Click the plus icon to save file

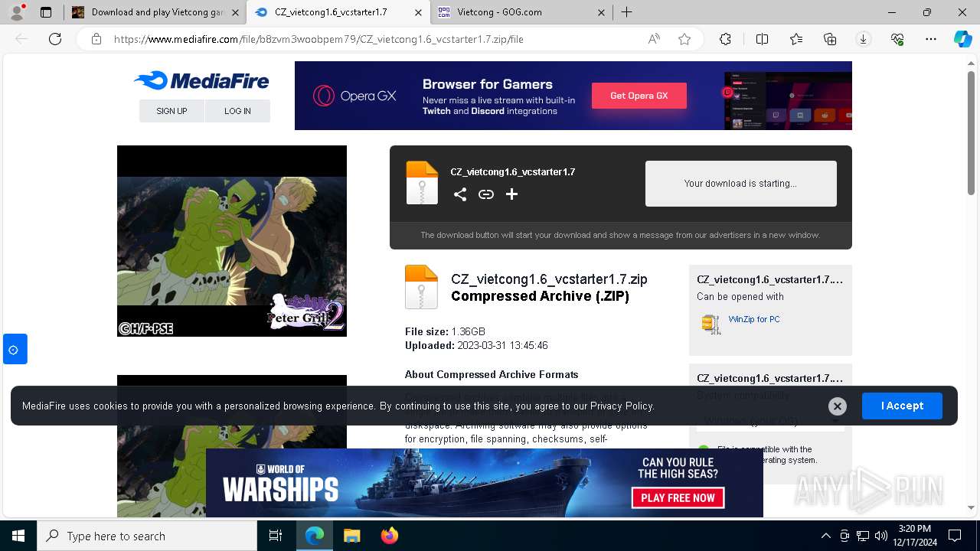tap(512, 194)
